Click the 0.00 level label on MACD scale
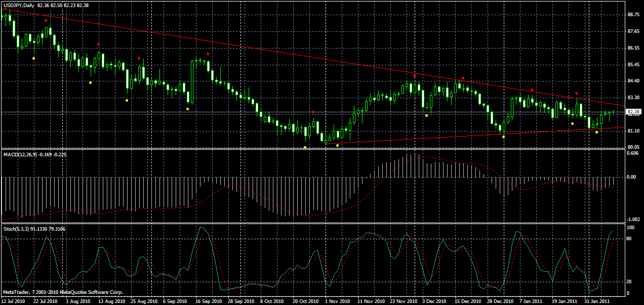This screenshot has height=305, width=644. click(x=632, y=177)
